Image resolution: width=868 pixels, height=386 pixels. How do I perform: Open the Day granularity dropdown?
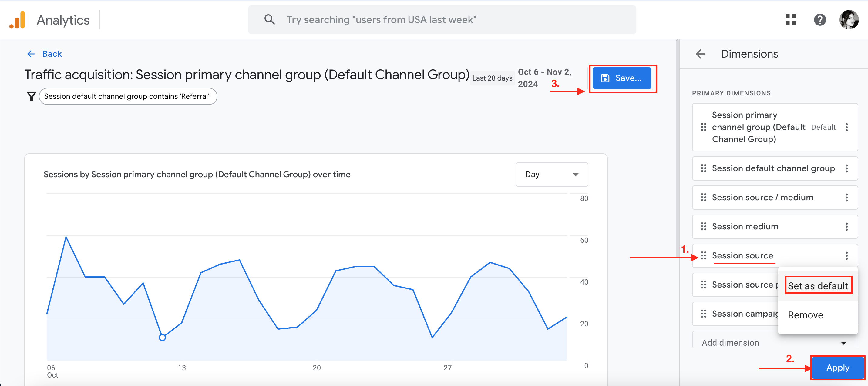(552, 174)
